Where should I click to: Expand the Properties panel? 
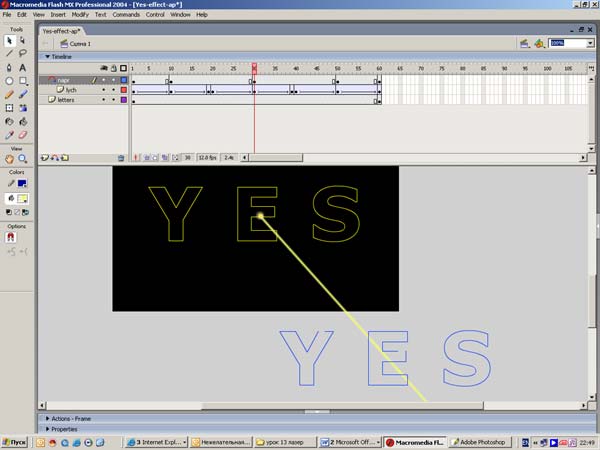pos(64,428)
